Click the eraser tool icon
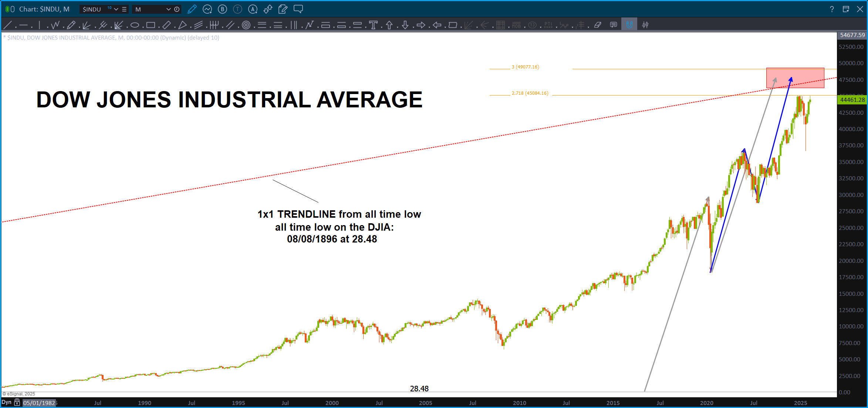 click(x=598, y=25)
